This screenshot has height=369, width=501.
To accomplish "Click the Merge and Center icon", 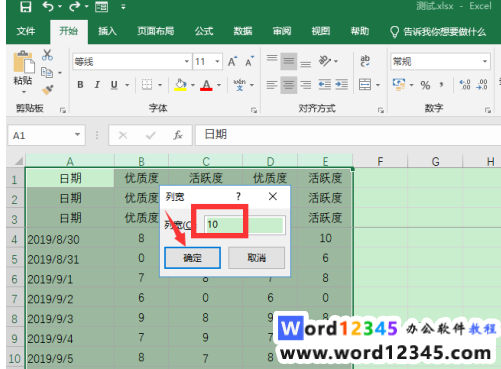I will point(365,85).
